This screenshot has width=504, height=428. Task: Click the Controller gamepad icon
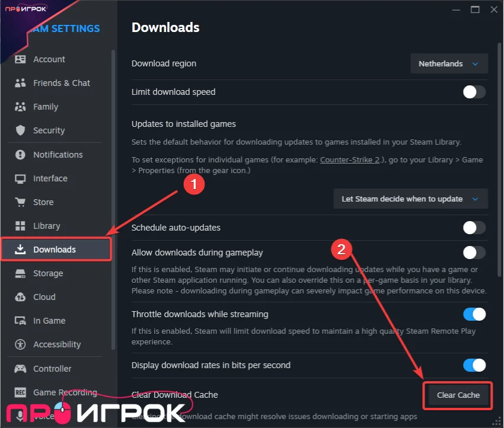coord(21,369)
